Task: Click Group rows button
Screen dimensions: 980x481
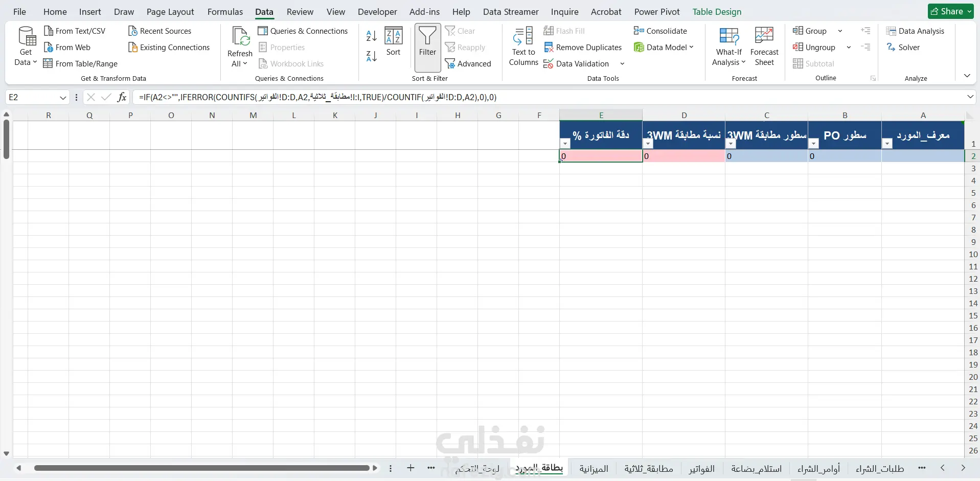Action: tap(810, 31)
